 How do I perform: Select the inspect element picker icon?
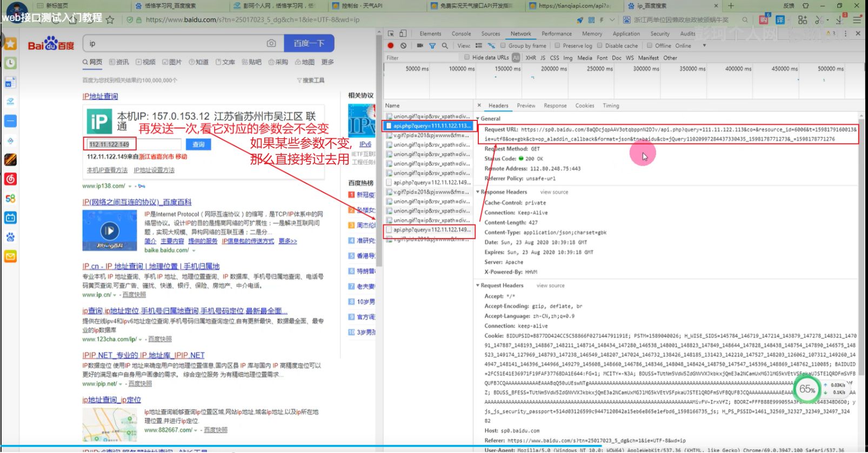pyautogui.click(x=391, y=33)
